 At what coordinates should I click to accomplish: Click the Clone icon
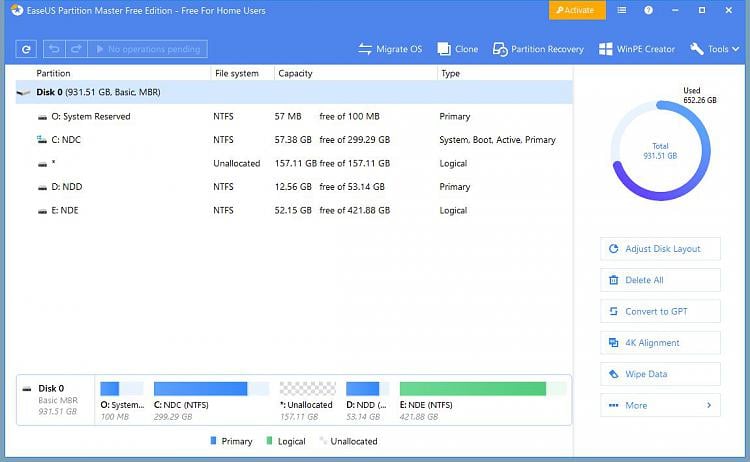(x=443, y=49)
